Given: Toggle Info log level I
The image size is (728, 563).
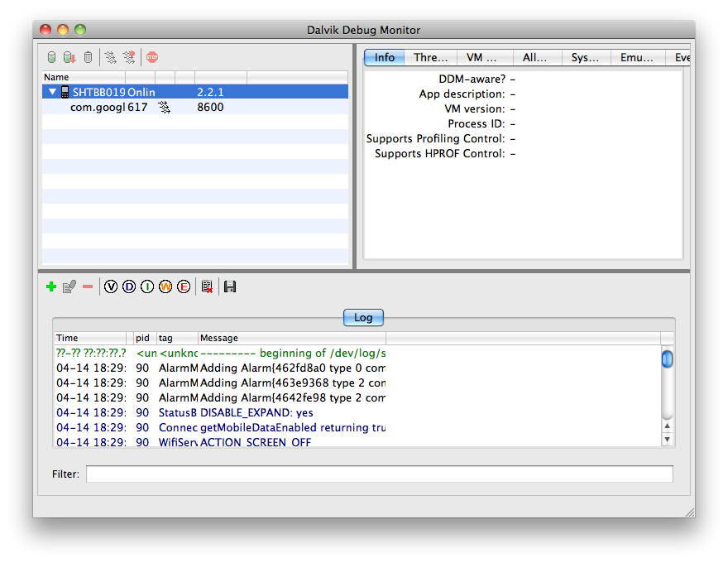Looking at the screenshot, I should coord(147,286).
